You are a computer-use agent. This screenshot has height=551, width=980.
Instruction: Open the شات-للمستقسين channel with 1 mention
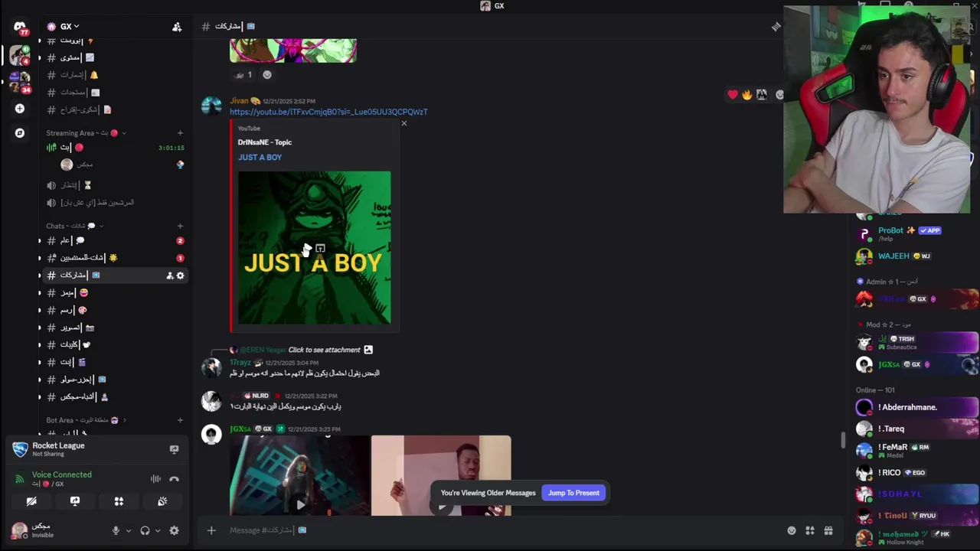click(x=113, y=258)
